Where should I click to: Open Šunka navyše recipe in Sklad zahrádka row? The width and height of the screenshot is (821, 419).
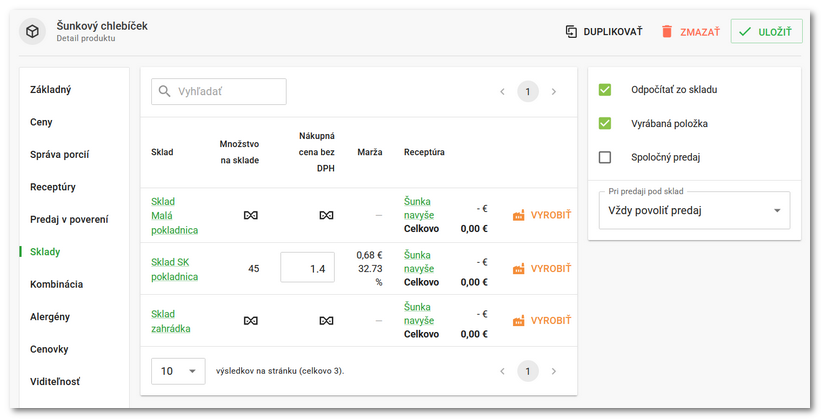(x=419, y=313)
